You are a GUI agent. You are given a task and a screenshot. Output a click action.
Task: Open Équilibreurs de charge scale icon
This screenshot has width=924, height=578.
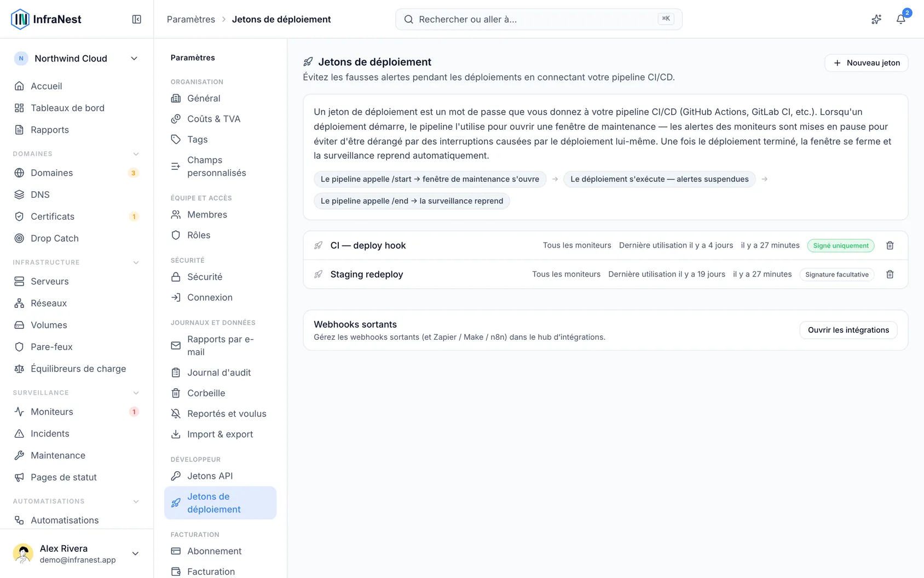(x=19, y=369)
